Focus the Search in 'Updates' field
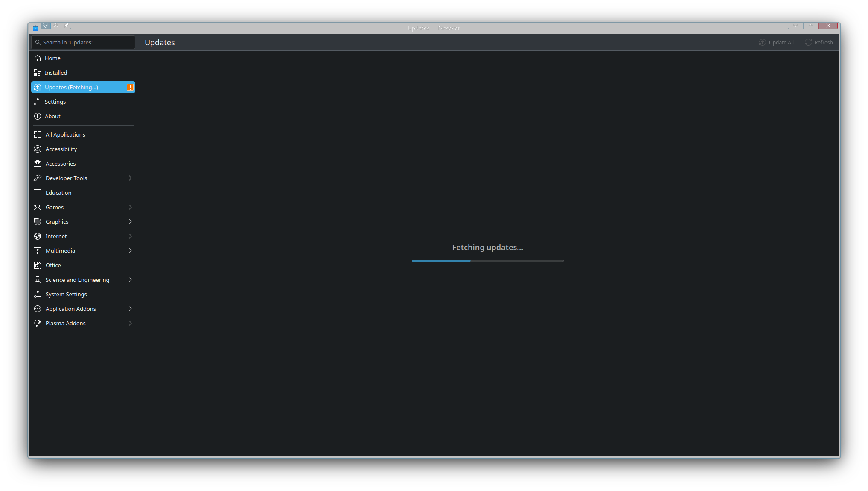Viewport: 868px width, 491px height. click(x=85, y=42)
